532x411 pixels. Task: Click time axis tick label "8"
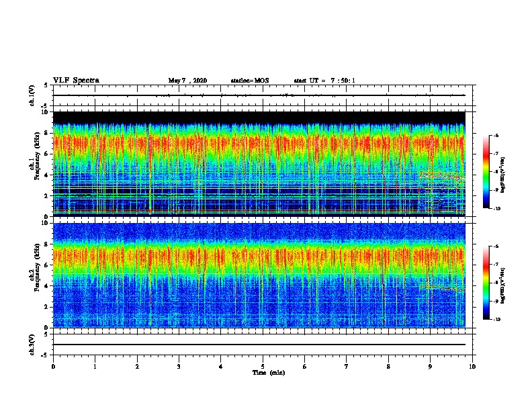coord(388,367)
